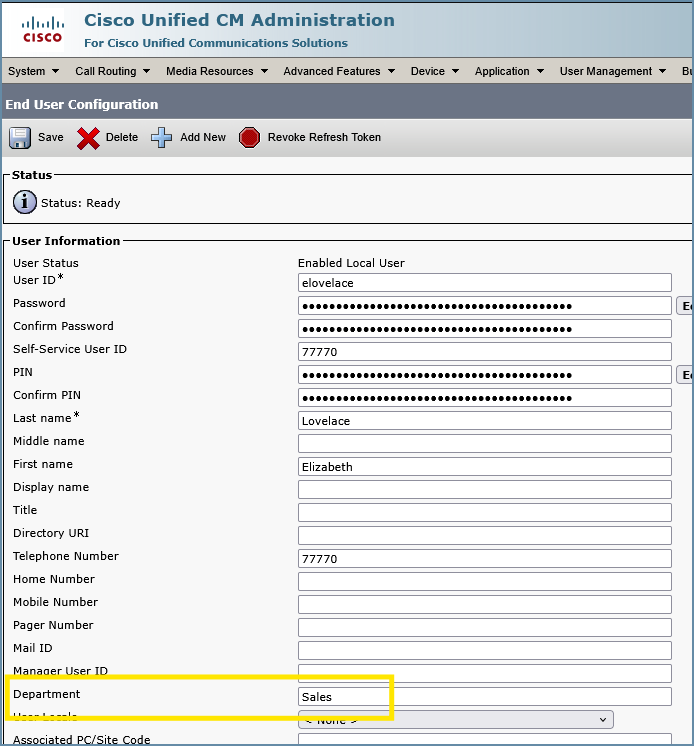Click the Associated PC/Site Code field
Viewport: 694px width, 746px height.
[x=485, y=739]
